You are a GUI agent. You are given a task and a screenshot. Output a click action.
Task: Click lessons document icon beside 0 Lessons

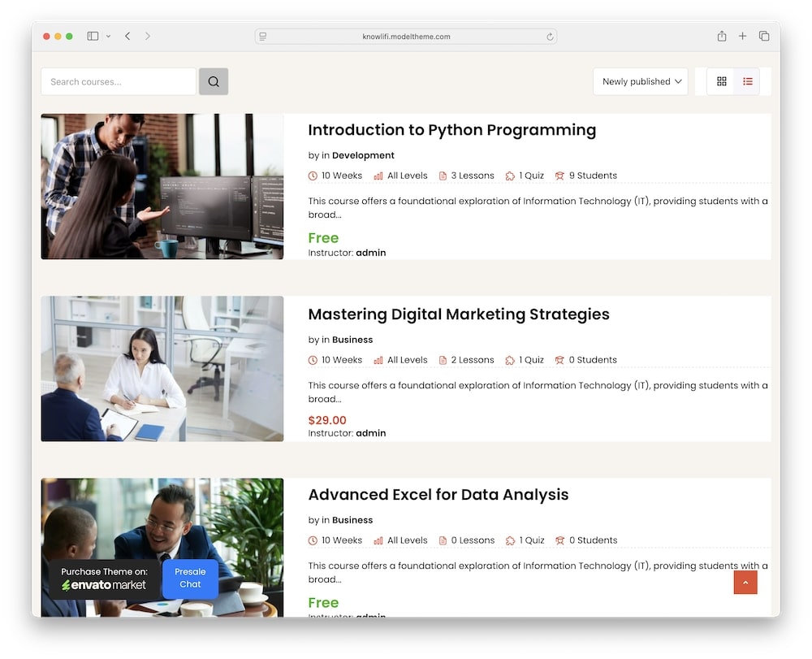[x=443, y=541]
